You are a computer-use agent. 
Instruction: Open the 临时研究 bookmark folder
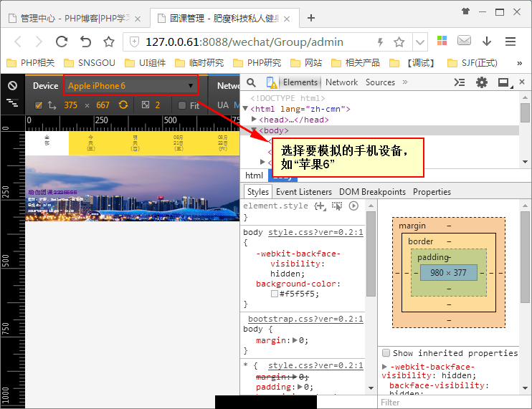[199, 63]
